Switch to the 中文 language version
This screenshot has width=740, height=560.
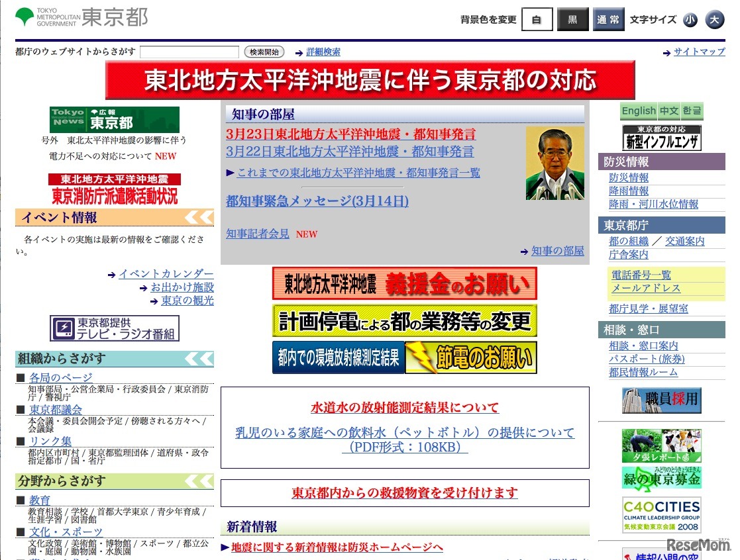point(669,111)
